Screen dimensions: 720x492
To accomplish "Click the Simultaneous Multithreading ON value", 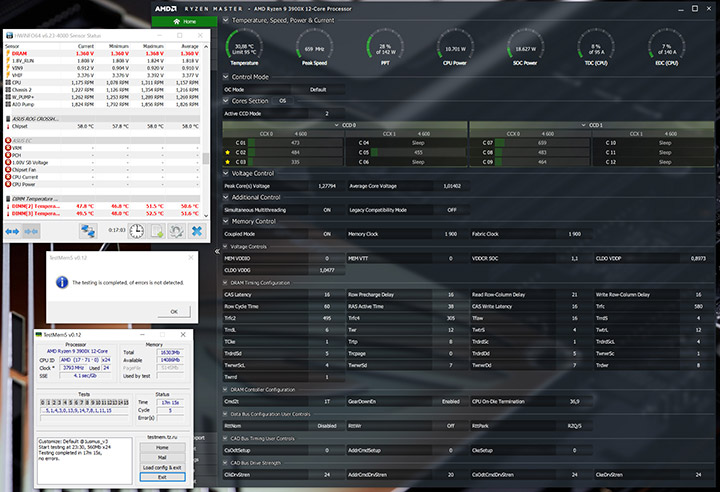I will (326, 210).
